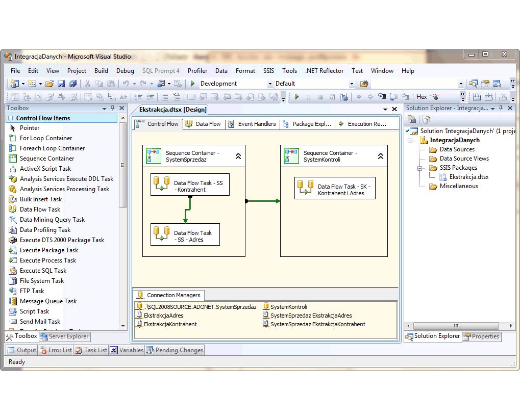Select the Data Flow Task - SS - Adres box
Screen dimensions: 520x420
click(185, 234)
